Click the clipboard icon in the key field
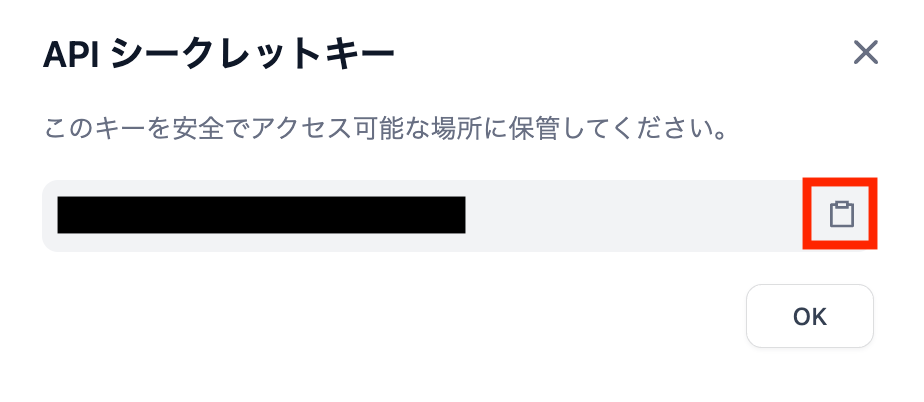 coord(842,214)
